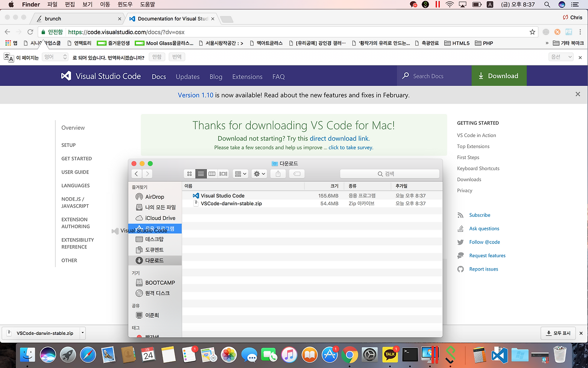Screen dimensions: 588x368
Task: Select the VSCode-darwin-stable.zip file row
Action: (312, 203)
